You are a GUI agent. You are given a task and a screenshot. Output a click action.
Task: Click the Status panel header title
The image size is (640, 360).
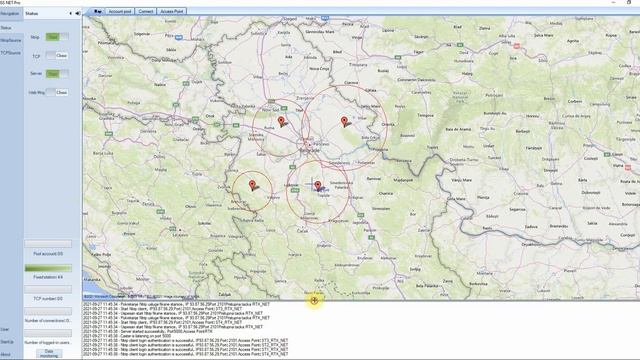pos(31,13)
